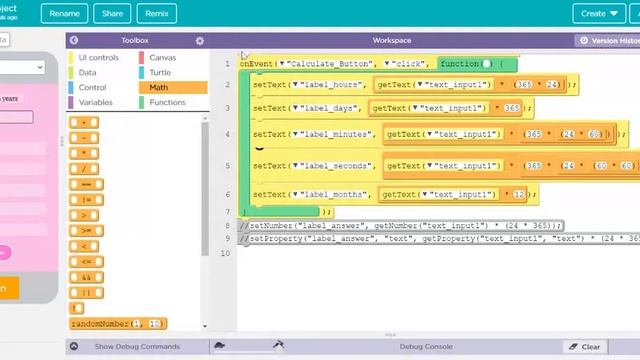Pick the subtraction (-) operator block
Screen dimensions: 640x360
pos(84,138)
